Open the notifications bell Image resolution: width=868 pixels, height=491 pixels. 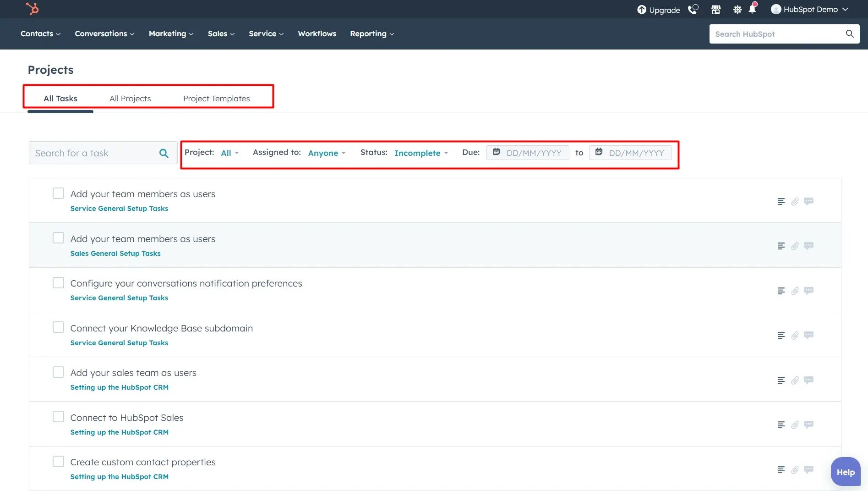[x=753, y=9]
